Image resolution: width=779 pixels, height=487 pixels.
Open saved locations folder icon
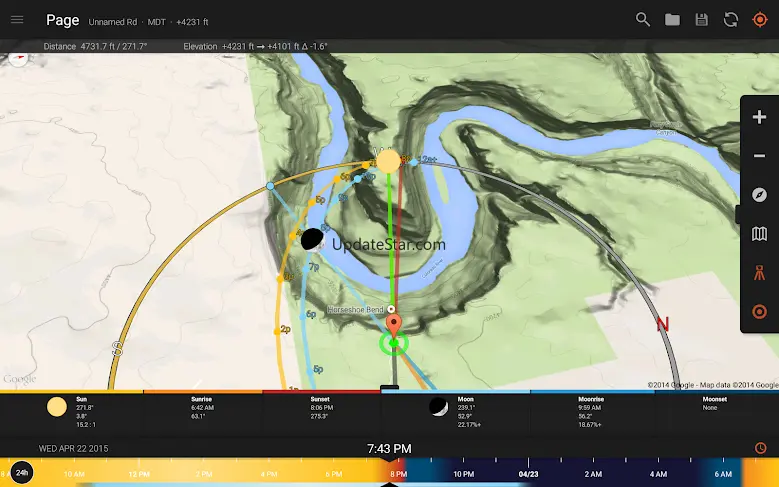click(672, 20)
